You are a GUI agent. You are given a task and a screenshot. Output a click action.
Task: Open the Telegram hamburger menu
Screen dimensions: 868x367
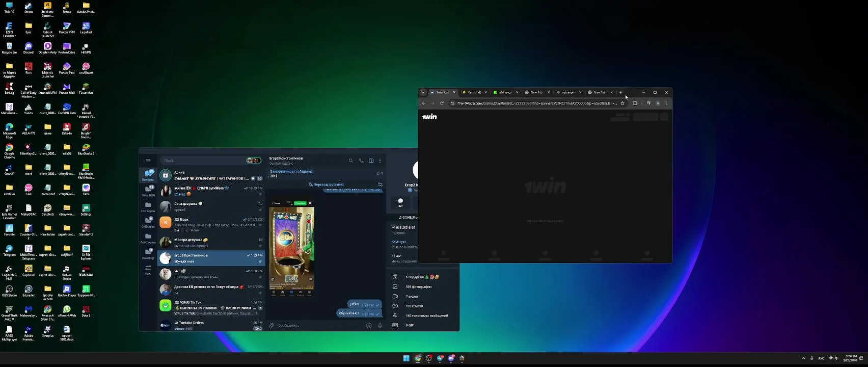tap(148, 161)
